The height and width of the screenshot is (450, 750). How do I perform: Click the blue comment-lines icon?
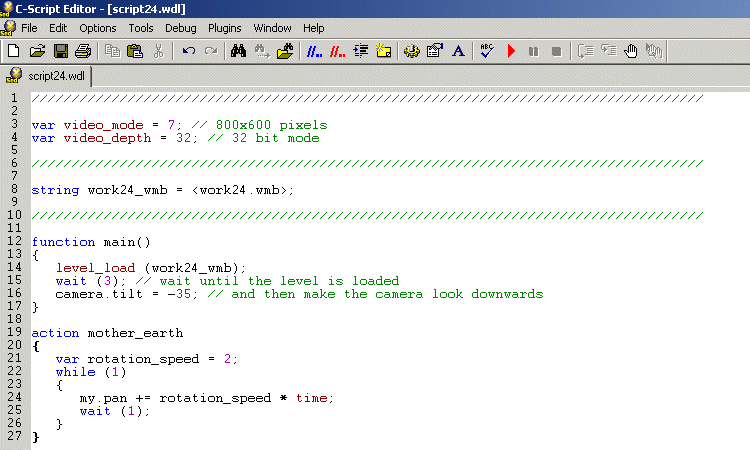pyautogui.click(x=313, y=51)
